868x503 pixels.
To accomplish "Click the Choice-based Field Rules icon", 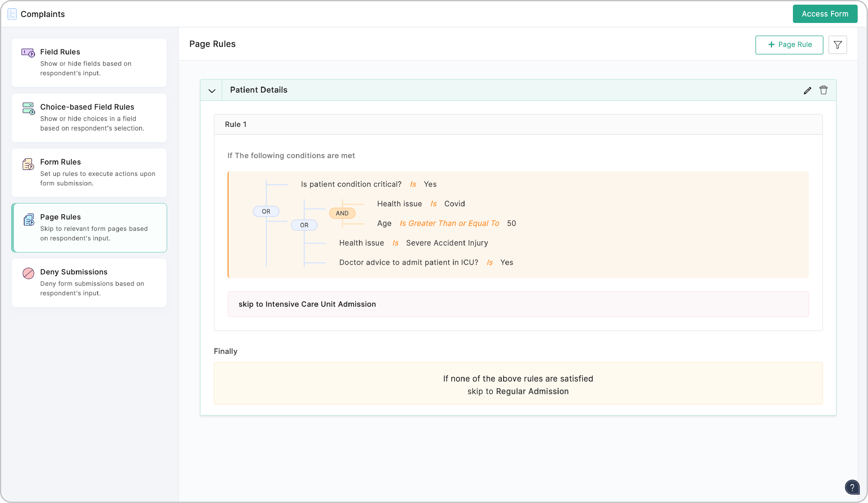I will [x=28, y=108].
